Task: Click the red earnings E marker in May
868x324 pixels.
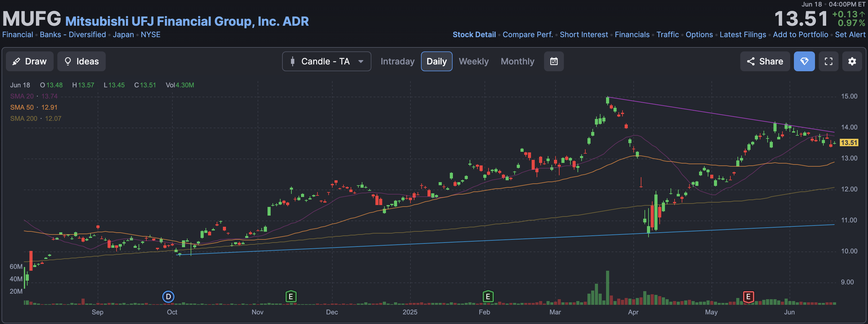Action: point(748,297)
